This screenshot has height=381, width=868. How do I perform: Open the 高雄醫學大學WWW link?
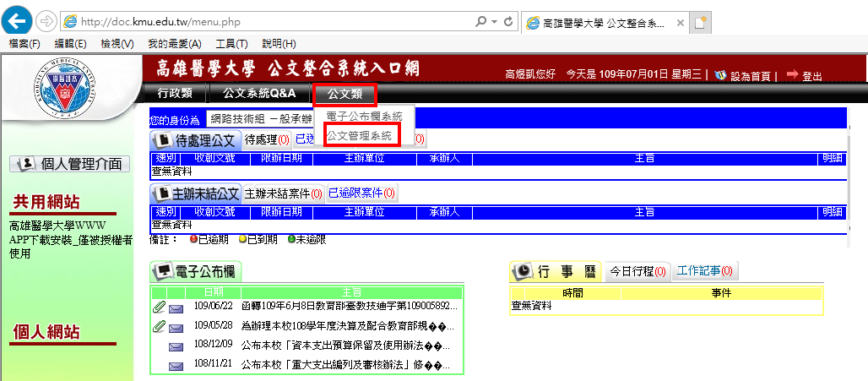57,226
